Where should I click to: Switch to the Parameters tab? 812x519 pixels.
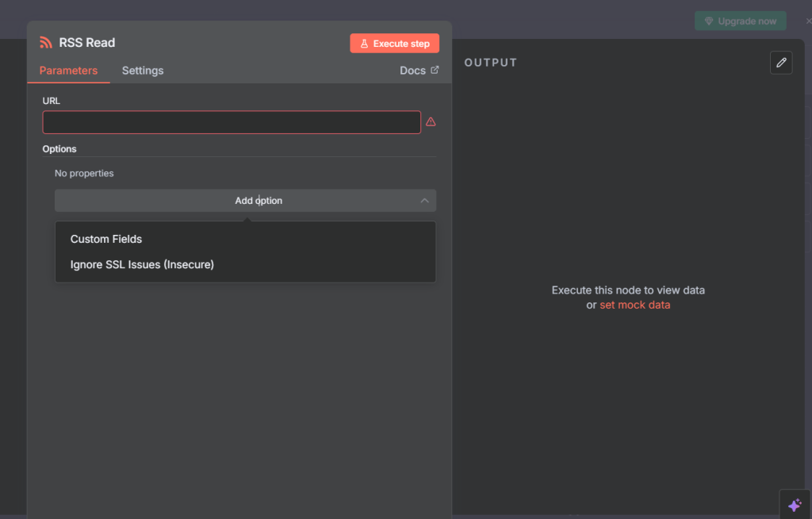click(68, 71)
